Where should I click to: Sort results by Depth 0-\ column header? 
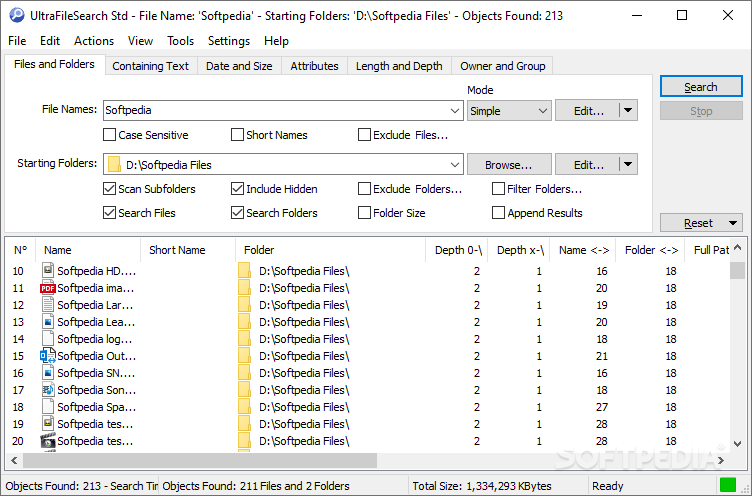[x=457, y=250]
